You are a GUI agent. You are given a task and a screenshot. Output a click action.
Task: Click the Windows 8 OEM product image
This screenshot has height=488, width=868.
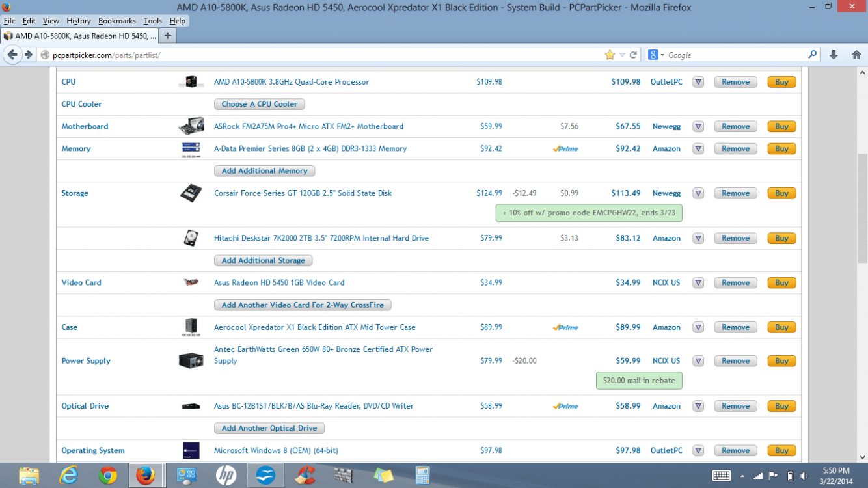[x=191, y=450]
